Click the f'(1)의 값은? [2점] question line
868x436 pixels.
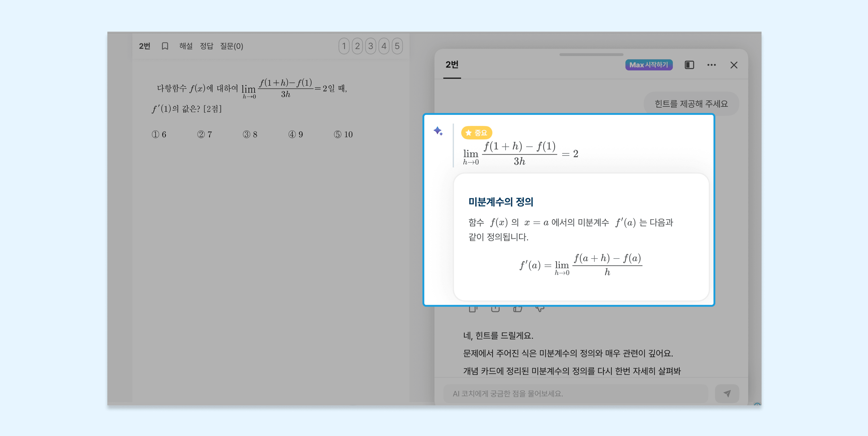(x=187, y=109)
